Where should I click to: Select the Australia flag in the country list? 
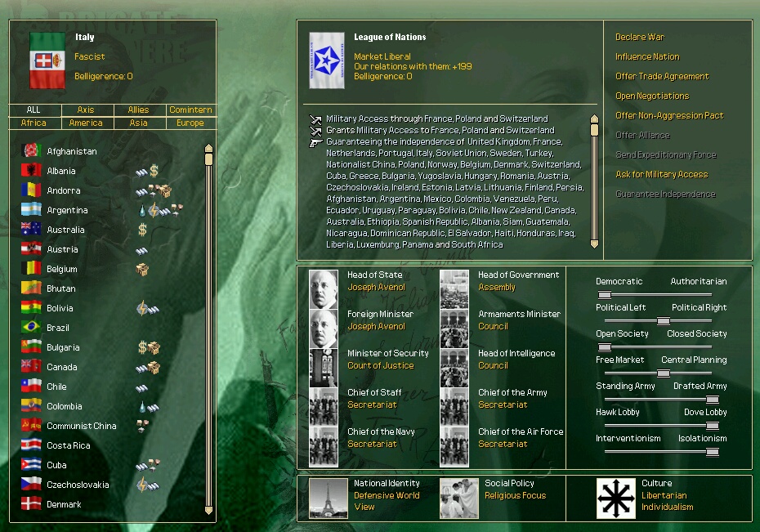click(31, 229)
